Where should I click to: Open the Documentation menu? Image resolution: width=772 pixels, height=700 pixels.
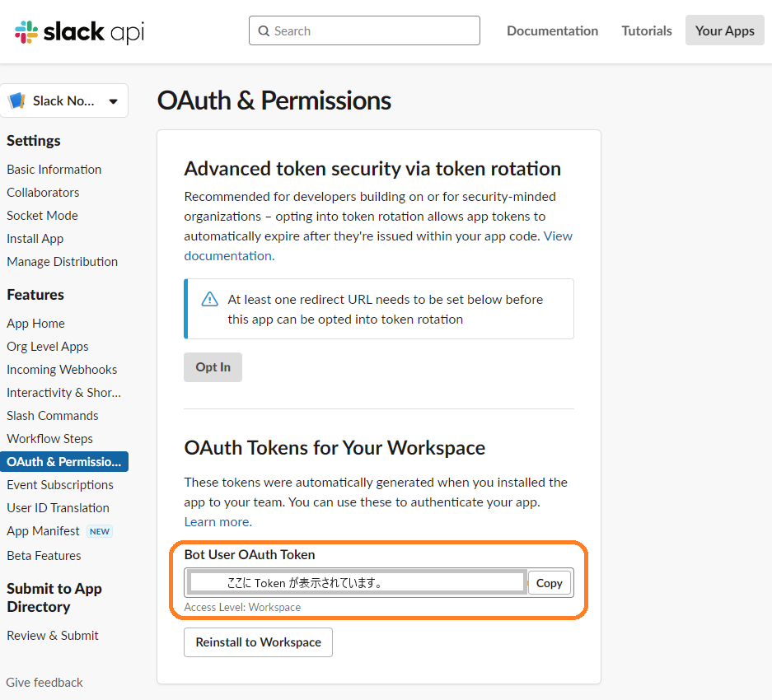[x=552, y=31]
